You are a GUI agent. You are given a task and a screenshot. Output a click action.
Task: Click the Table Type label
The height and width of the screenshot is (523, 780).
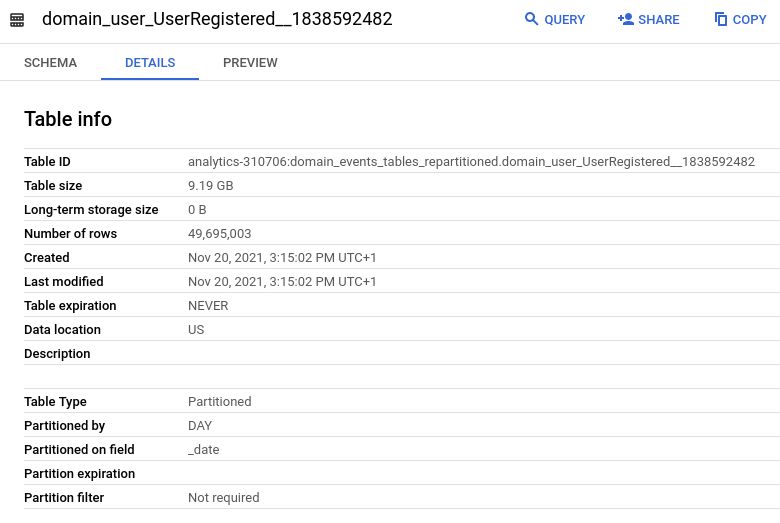[x=55, y=402]
